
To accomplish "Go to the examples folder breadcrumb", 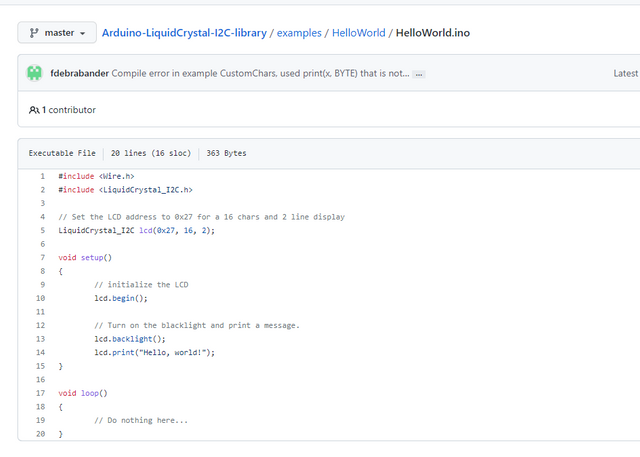I will [299, 33].
